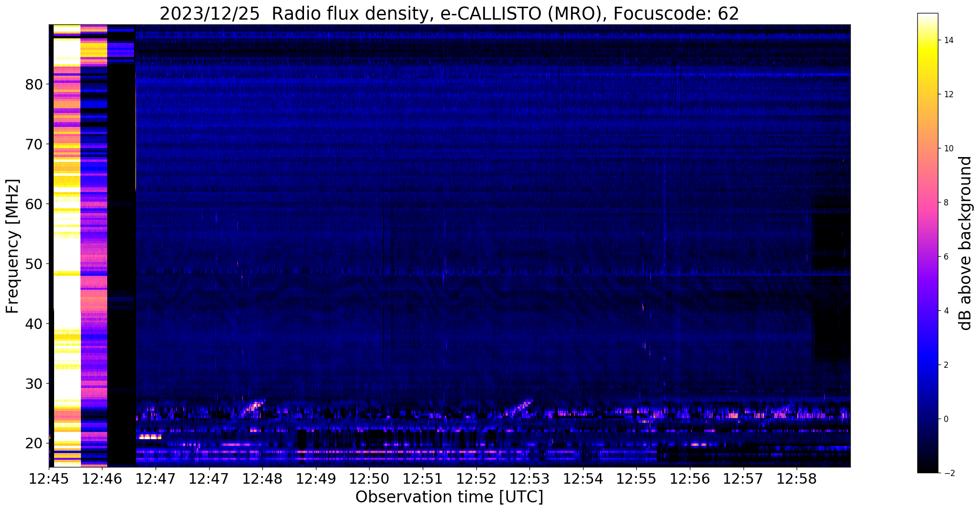Image resolution: width=980 pixels, height=511 pixels.
Task: Click the colorbar tick value 0
Action: click(946, 419)
